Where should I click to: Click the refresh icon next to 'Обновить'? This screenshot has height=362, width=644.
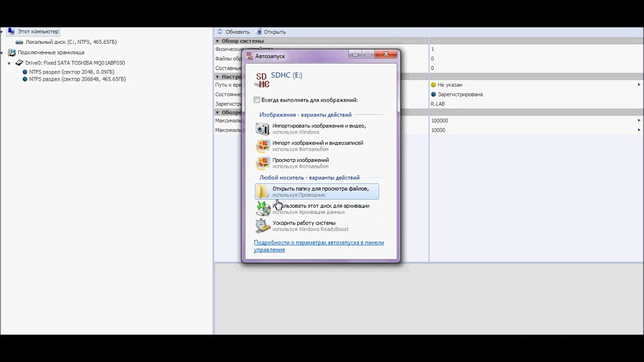point(220,32)
